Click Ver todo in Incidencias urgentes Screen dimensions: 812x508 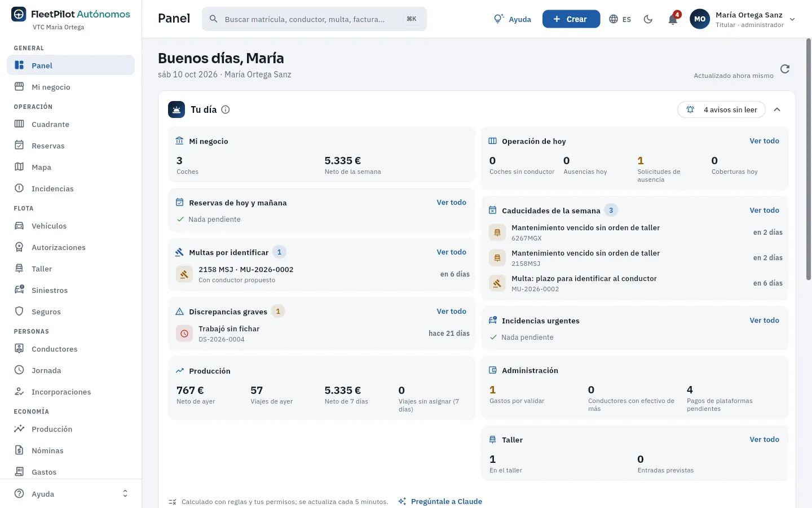(764, 321)
